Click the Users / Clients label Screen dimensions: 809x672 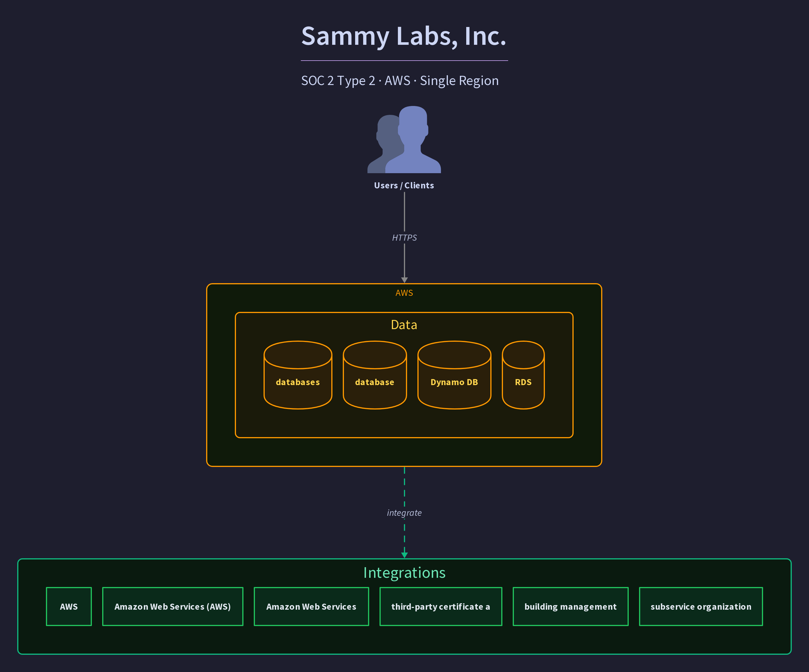point(404,185)
